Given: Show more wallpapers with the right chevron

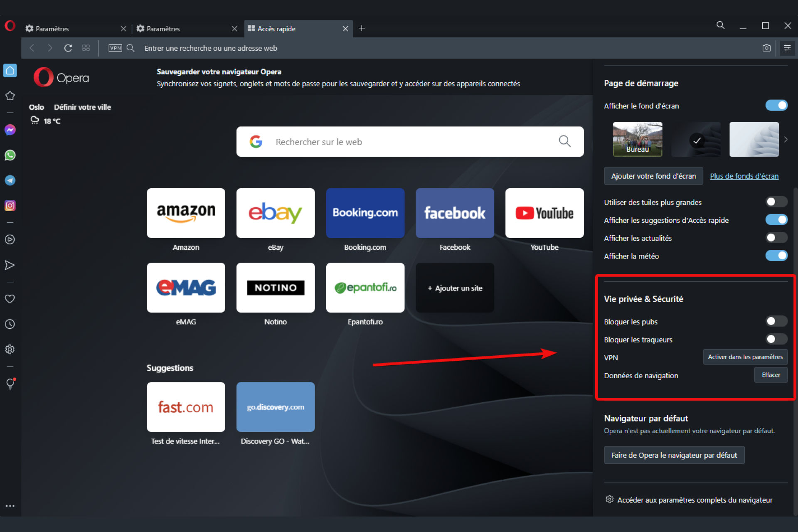Looking at the screenshot, I should tap(786, 140).
